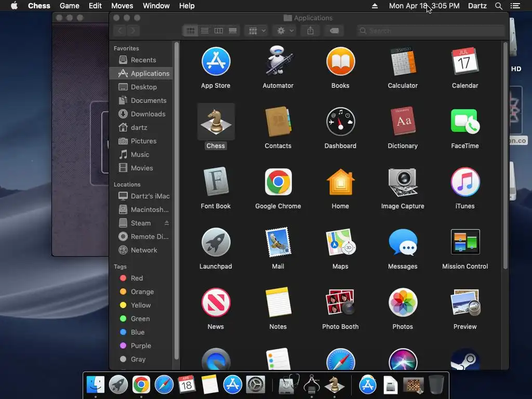
Task: Open the Photo Booth app icon
Action: (x=340, y=302)
